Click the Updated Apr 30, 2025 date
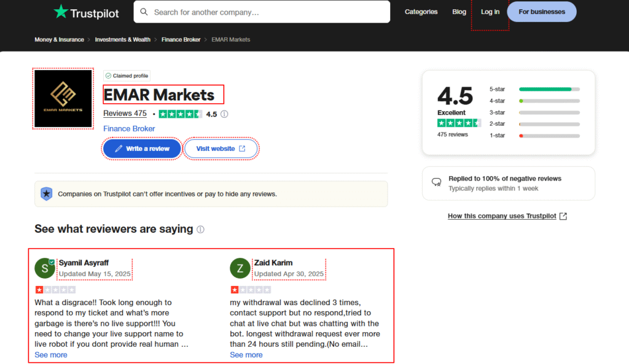This screenshot has width=629, height=364. (x=289, y=274)
